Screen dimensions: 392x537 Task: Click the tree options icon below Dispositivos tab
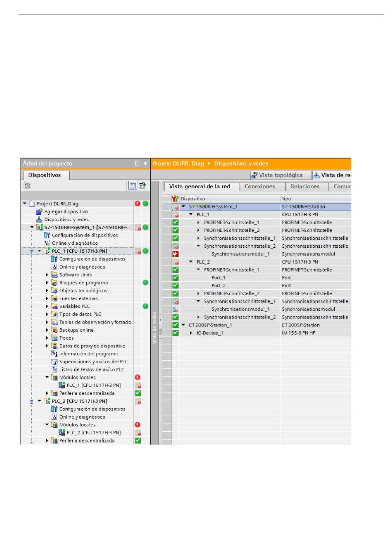(27, 186)
